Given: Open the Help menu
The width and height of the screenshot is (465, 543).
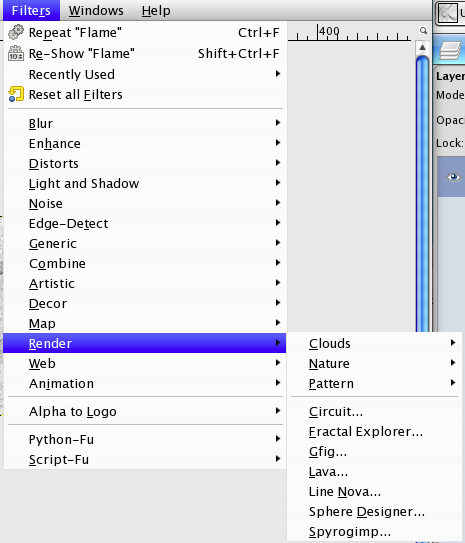Looking at the screenshot, I should [156, 10].
